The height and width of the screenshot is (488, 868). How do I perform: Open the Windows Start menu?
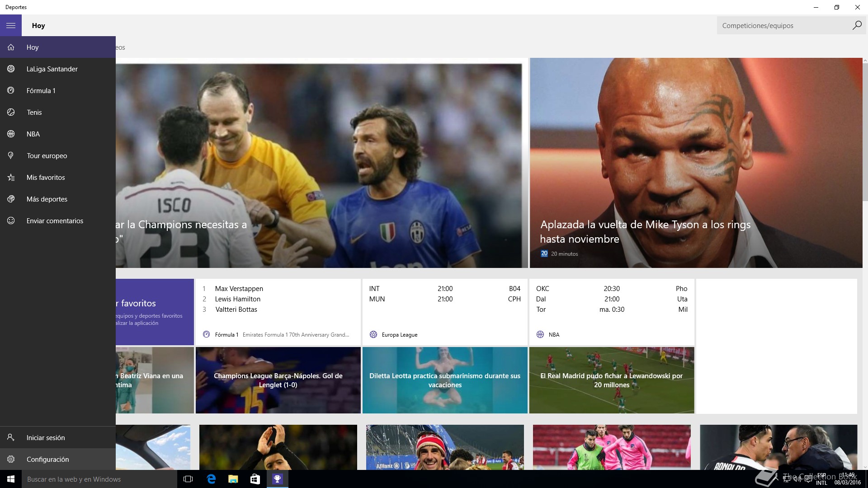11,479
